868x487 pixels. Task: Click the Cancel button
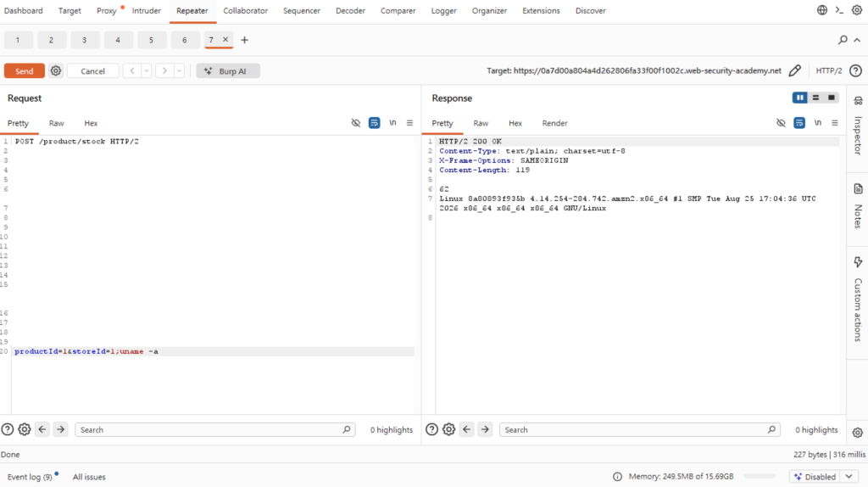92,71
